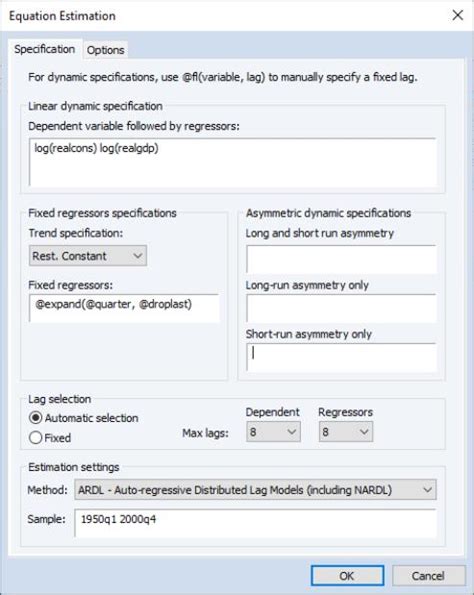Expand the Regressors max lags dropdown
The width and height of the screenshot is (474, 595).
pos(346,432)
